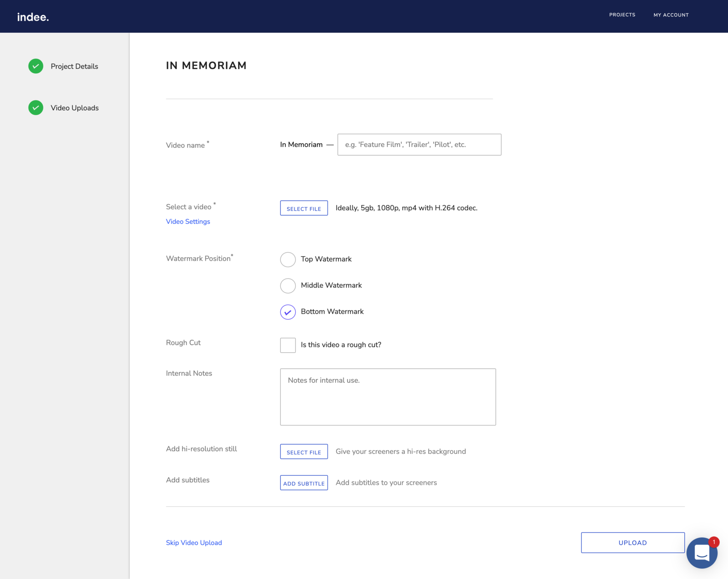Focus the Video name input field
Viewport: 728px width, 579px height.
[x=419, y=145]
